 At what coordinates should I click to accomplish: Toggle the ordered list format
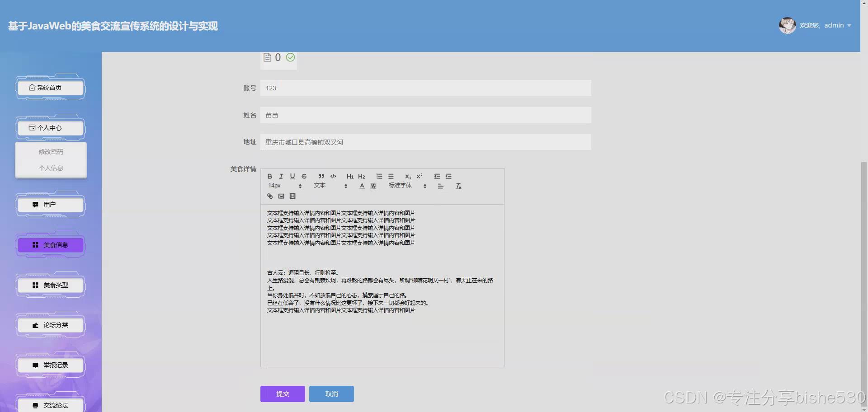tap(379, 176)
